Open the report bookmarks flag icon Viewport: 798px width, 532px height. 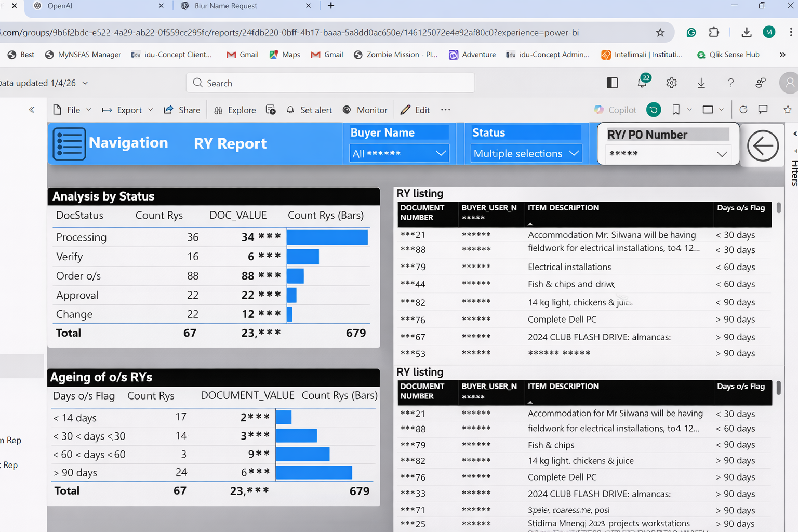(675, 110)
